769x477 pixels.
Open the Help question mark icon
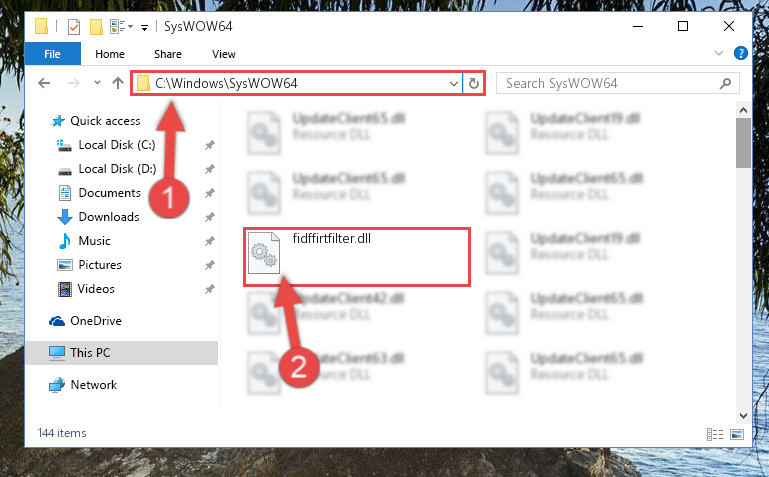pos(741,53)
